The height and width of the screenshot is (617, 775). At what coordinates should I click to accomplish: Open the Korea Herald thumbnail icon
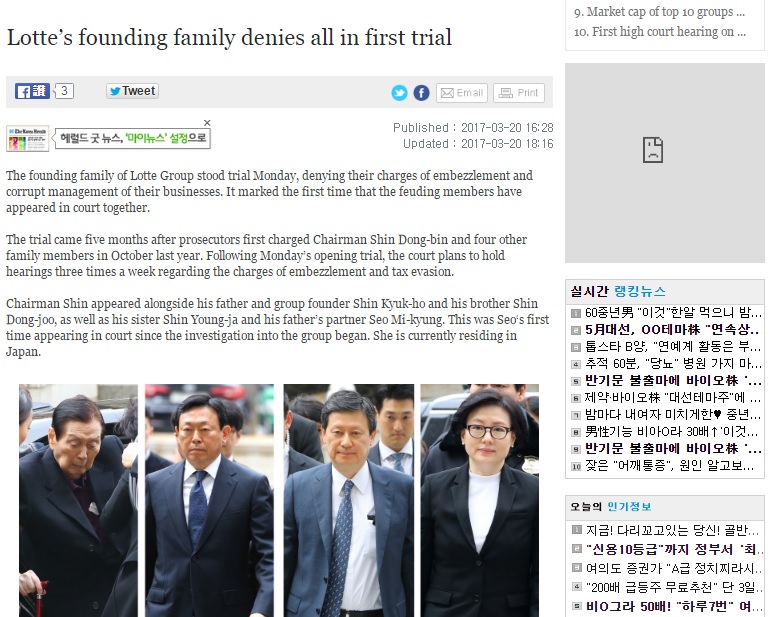coord(27,138)
